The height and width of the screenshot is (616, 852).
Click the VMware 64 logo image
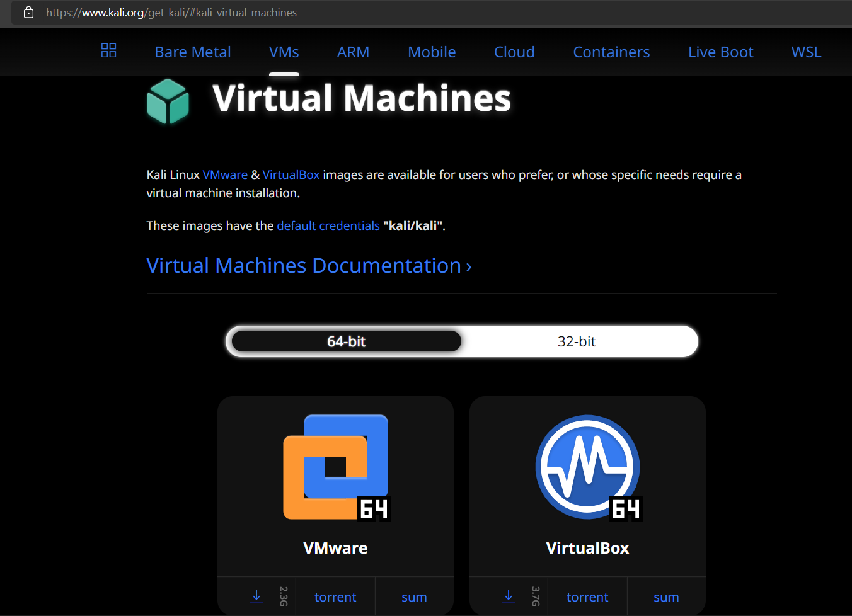click(x=337, y=467)
